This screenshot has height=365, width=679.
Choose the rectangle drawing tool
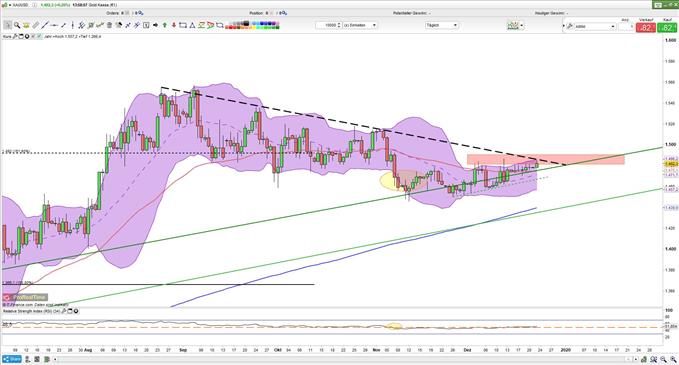coord(183,25)
